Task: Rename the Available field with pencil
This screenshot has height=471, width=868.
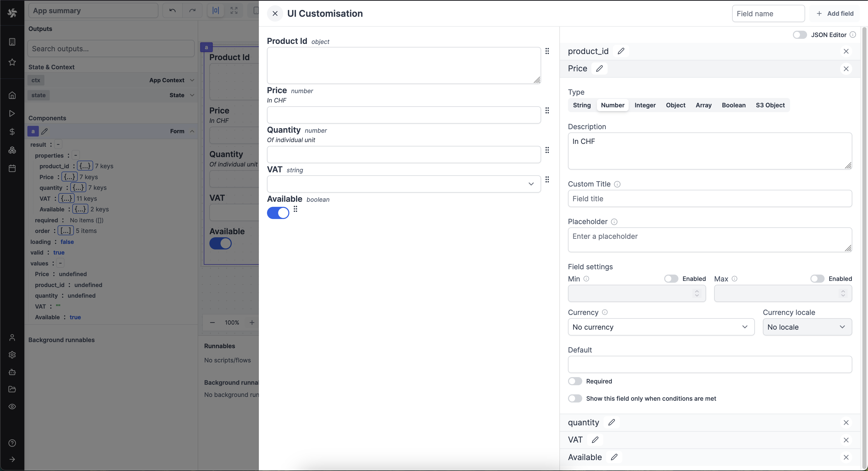Action: click(x=614, y=457)
